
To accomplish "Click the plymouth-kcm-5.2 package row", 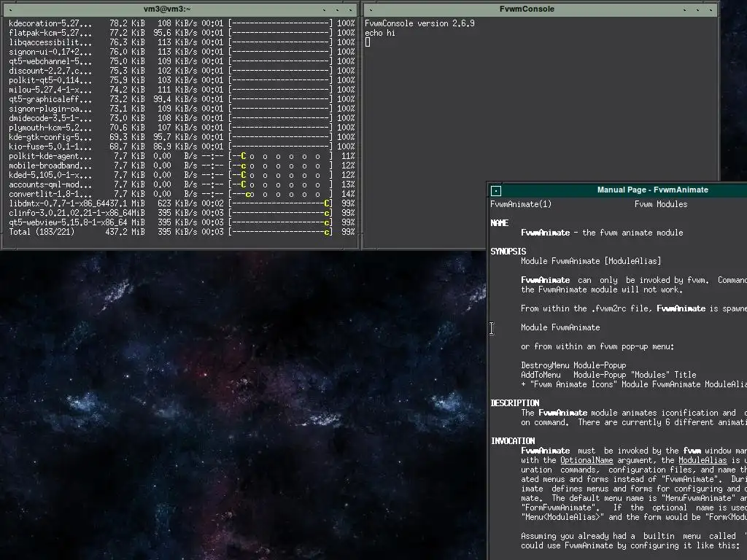I will click(x=182, y=128).
